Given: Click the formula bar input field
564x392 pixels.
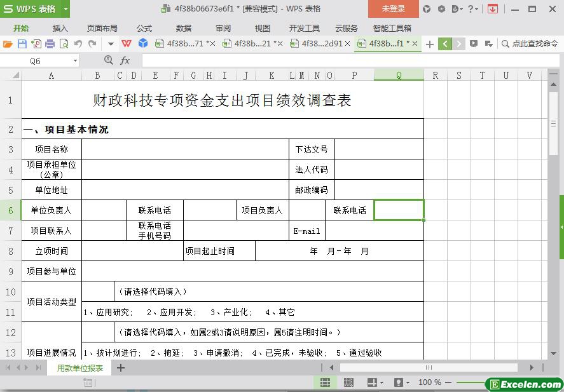Looking at the screenshot, I should click(x=343, y=60).
